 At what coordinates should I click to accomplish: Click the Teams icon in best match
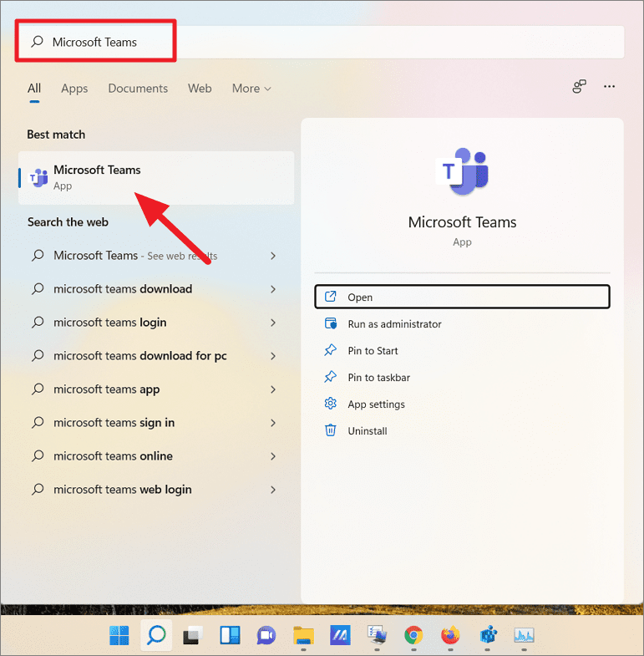[x=38, y=178]
